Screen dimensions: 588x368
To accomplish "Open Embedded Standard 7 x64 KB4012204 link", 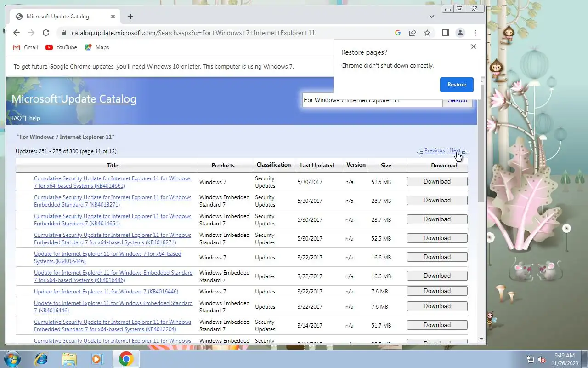I will 113,326.
